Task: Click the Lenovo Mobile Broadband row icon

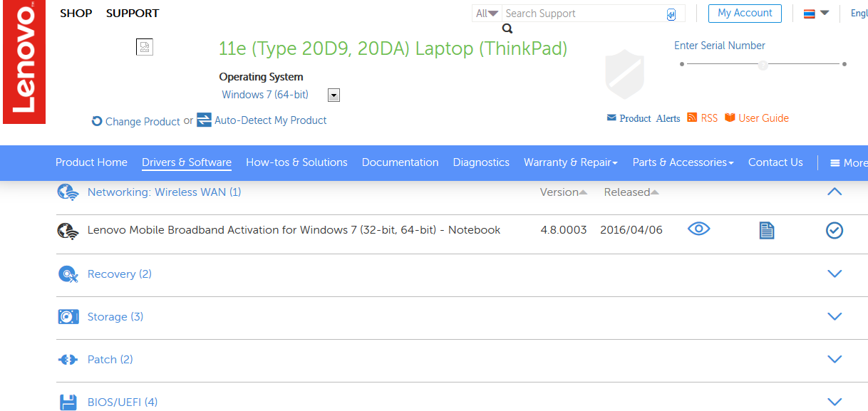Action: click(x=67, y=231)
